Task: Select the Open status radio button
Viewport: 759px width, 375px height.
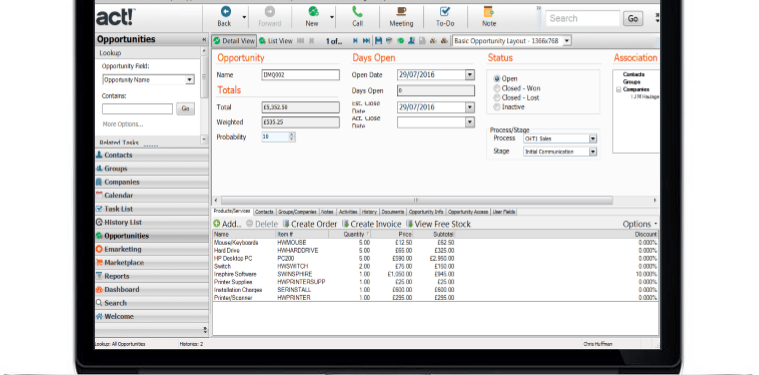Action: pos(497,78)
